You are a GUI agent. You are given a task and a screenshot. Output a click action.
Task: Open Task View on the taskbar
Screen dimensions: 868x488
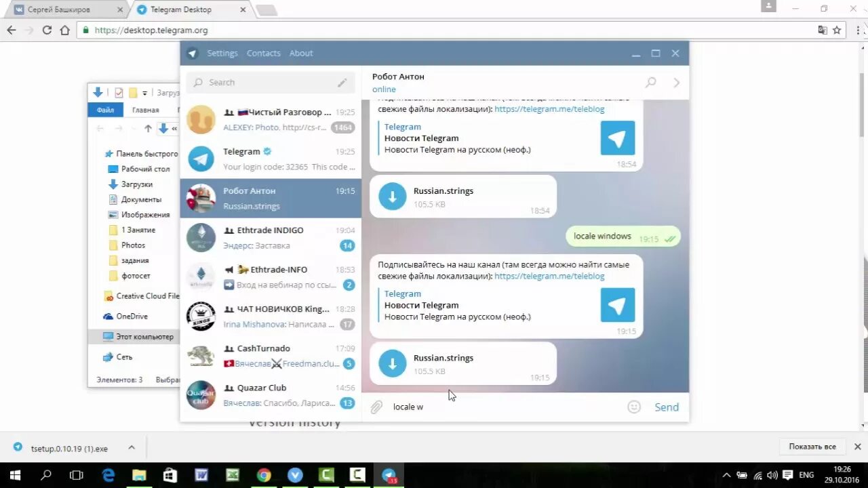(x=77, y=475)
